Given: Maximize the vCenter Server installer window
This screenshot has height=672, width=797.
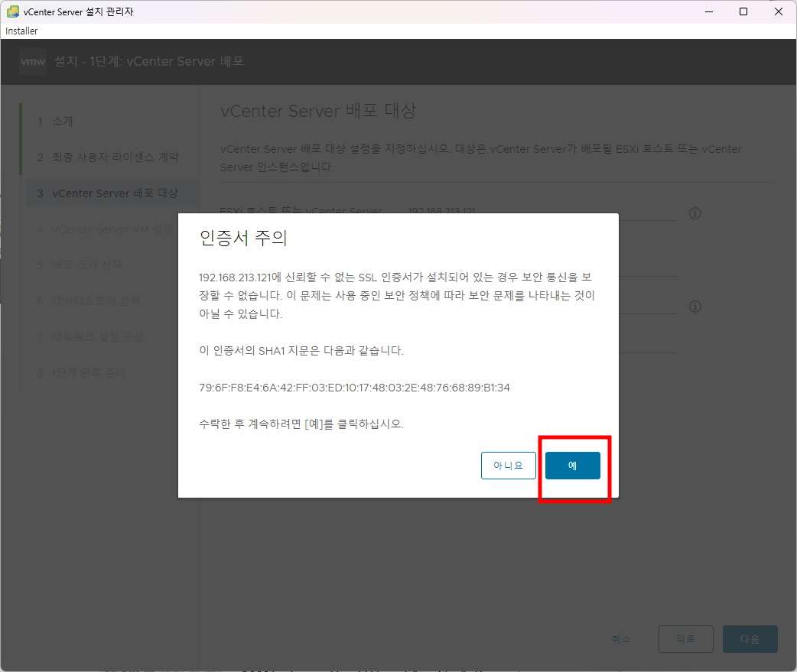Looking at the screenshot, I should click(x=743, y=11).
